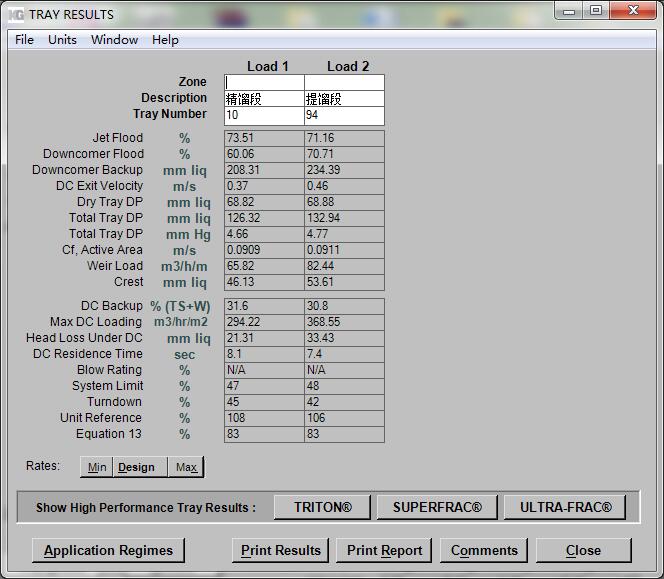The width and height of the screenshot is (664, 579).
Task: Click the Blow Rating row label
Action: (109, 370)
